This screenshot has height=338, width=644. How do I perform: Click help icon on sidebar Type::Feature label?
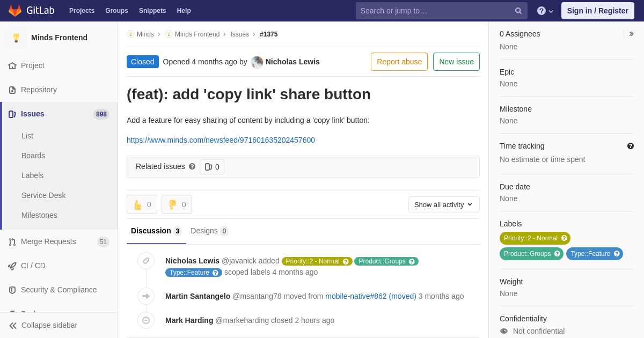coord(617,254)
